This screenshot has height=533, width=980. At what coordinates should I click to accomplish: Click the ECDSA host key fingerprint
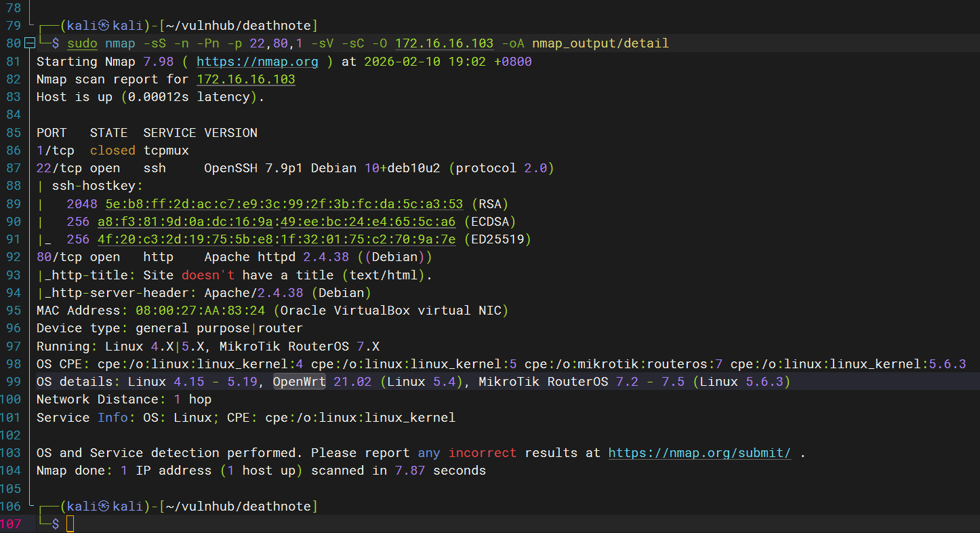click(x=277, y=221)
